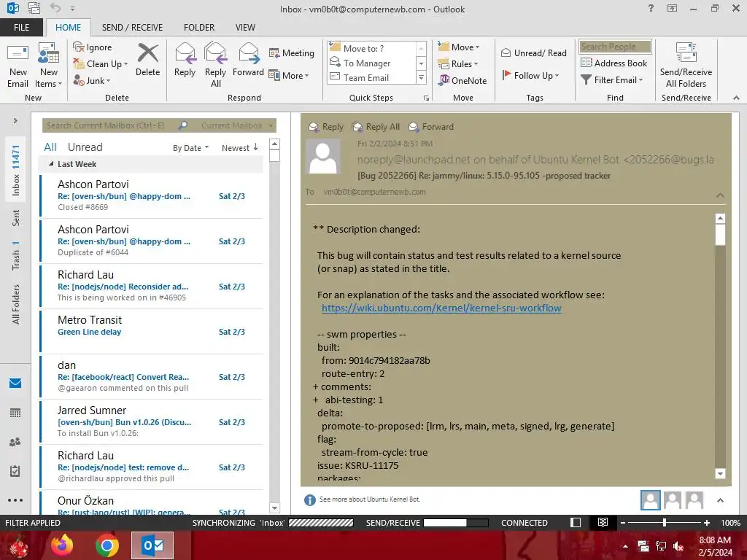The image size is (747, 560).
Task: Zoom in with the plus button
Action: [x=706, y=523]
